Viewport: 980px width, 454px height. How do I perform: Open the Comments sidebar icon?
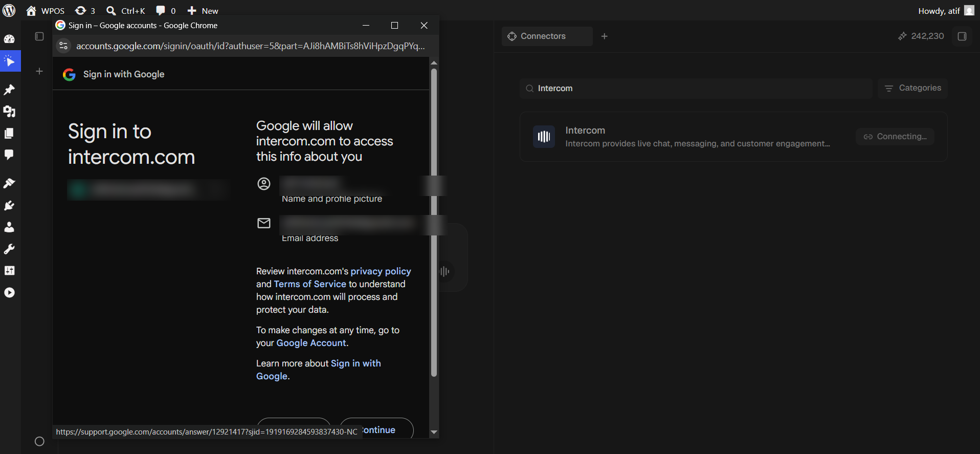pyautogui.click(x=9, y=155)
